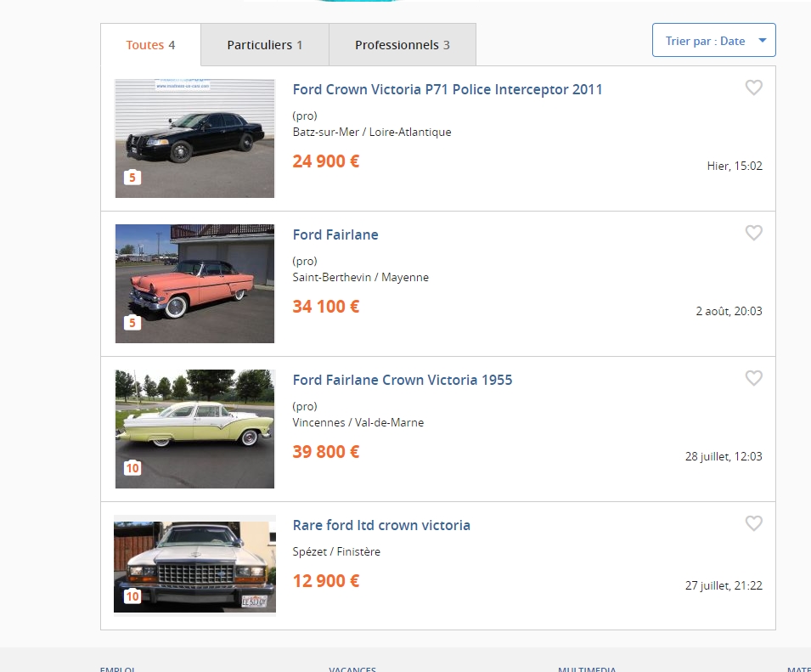Click heart icon on Ford Fairlane listing
Image resolution: width=811 pixels, height=672 pixels.
pyautogui.click(x=753, y=233)
